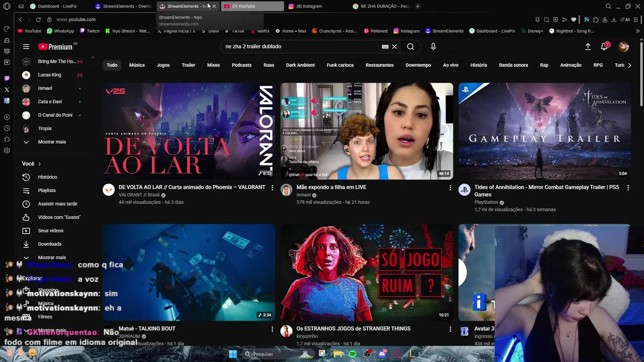Open the Twitch icon in Opera sidebar
Viewport: 644px width, 362px height.
(x=7, y=78)
